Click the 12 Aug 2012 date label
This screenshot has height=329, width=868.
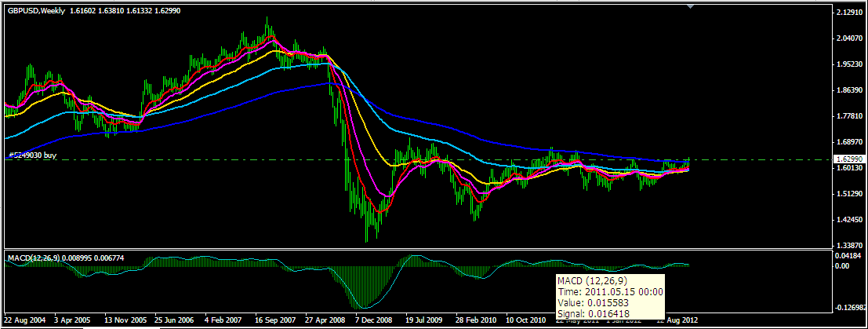tap(676, 320)
